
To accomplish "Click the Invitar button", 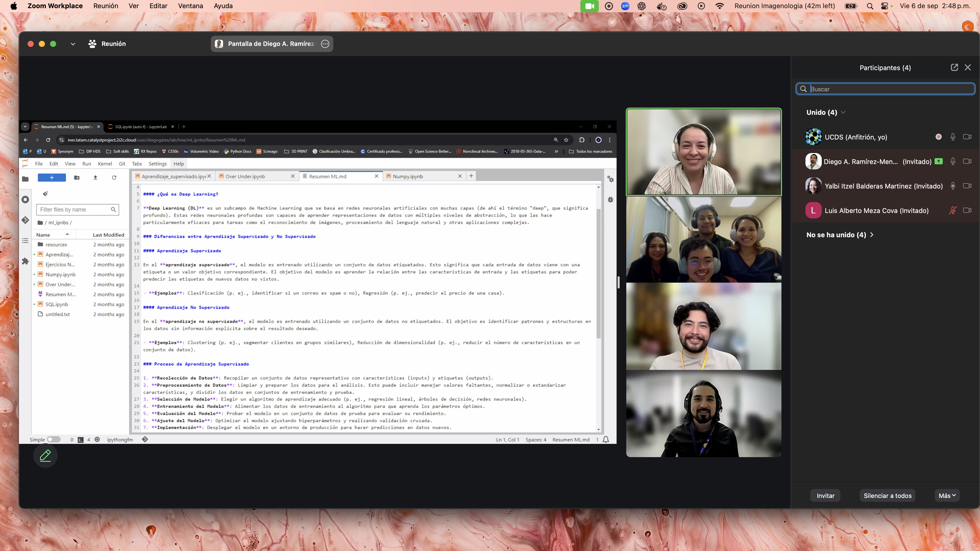I will (x=825, y=495).
